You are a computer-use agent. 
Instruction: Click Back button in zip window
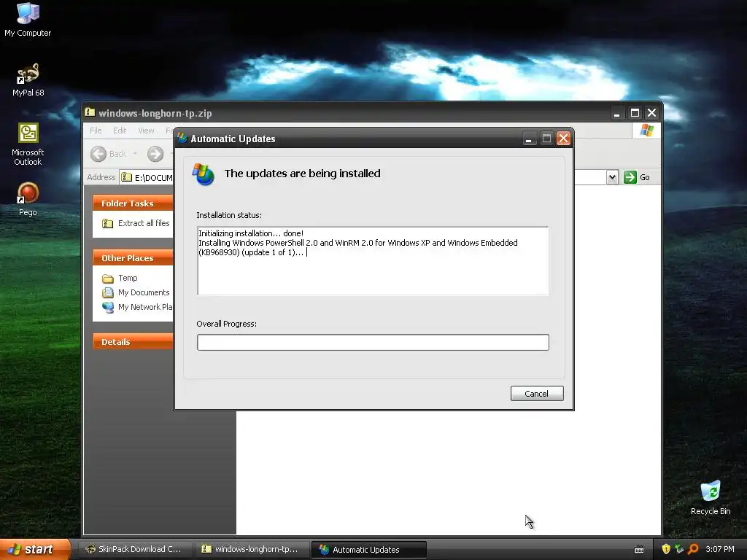pos(109,154)
